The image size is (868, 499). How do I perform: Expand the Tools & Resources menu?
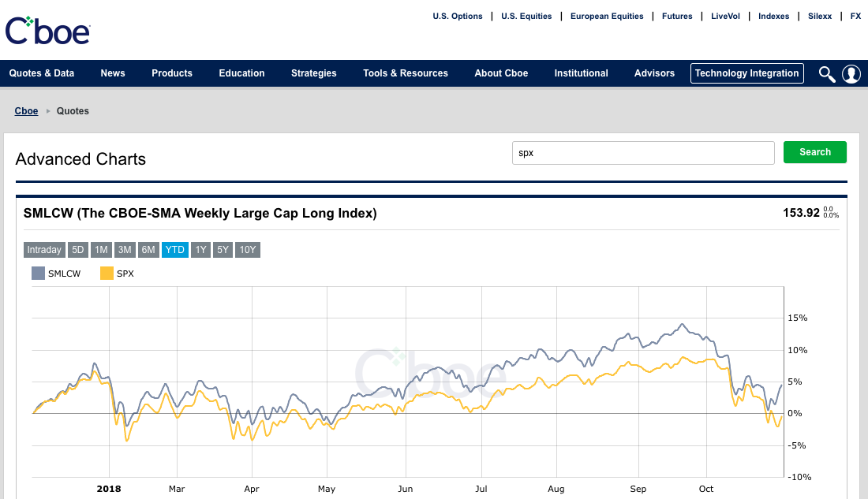point(406,73)
